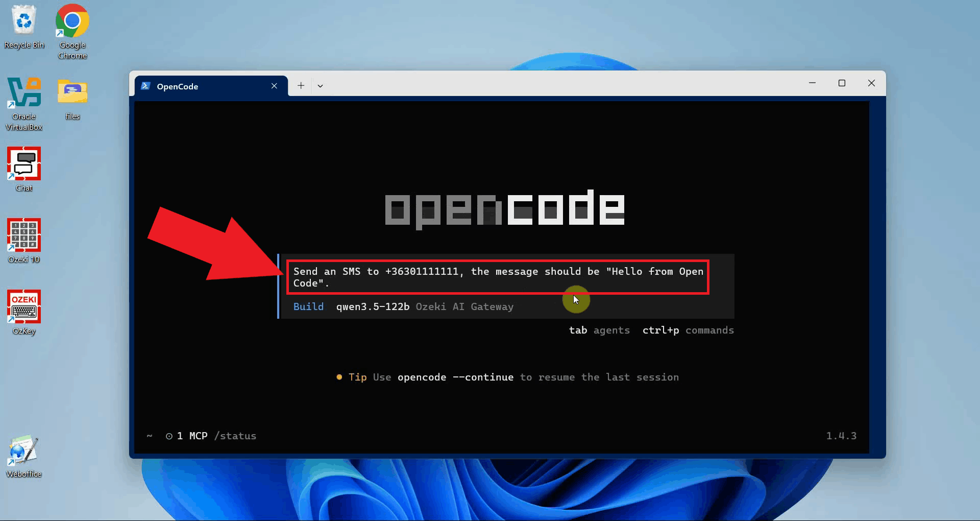
Task: Close the OpenCode terminal tab
Action: point(274,86)
